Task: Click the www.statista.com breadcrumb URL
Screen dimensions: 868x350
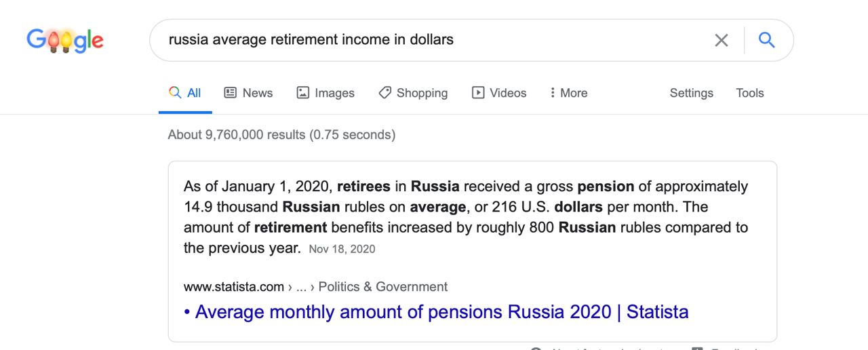Action: [x=234, y=287]
